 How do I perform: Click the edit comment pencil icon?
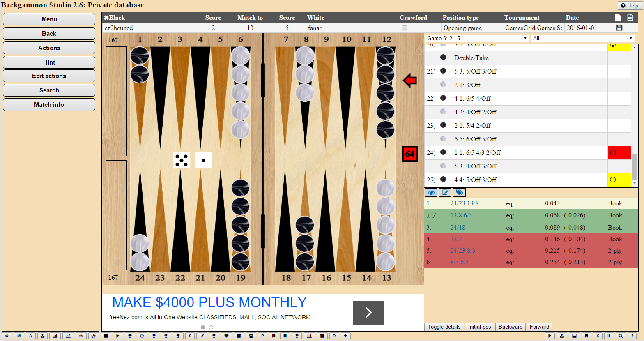tap(445, 192)
